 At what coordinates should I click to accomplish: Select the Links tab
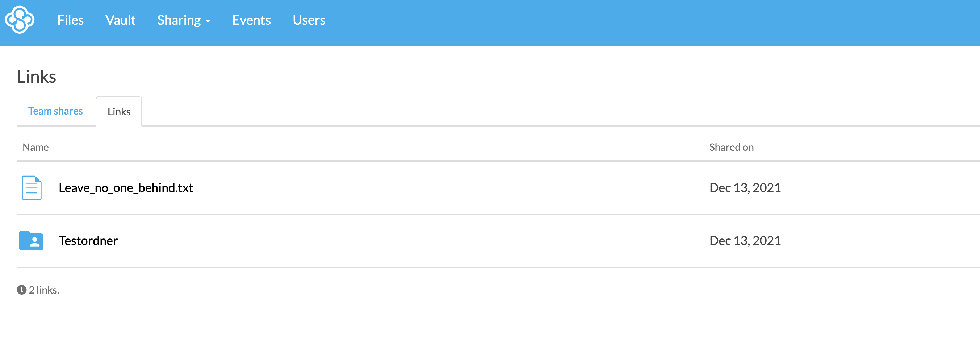119,112
